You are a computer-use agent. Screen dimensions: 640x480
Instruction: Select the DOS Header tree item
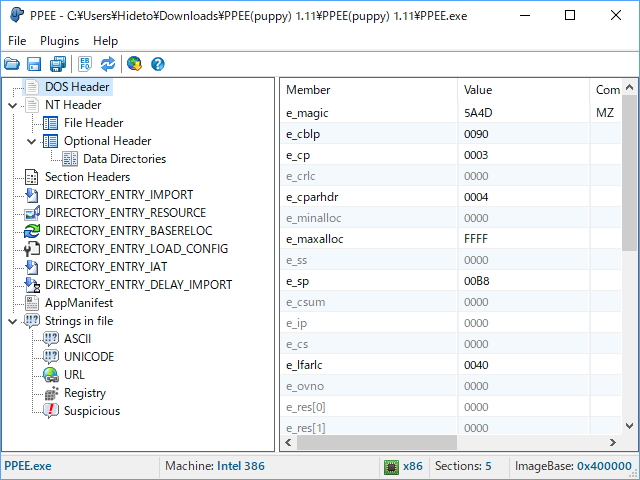tap(77, 87)
